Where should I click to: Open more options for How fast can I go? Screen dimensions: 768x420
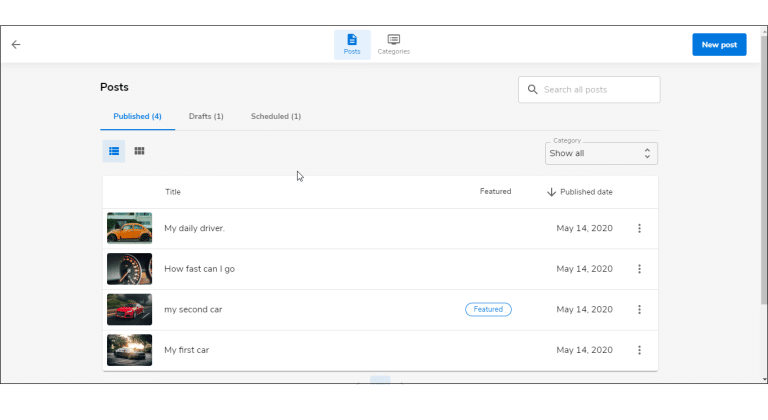click(x=639, y=269)
